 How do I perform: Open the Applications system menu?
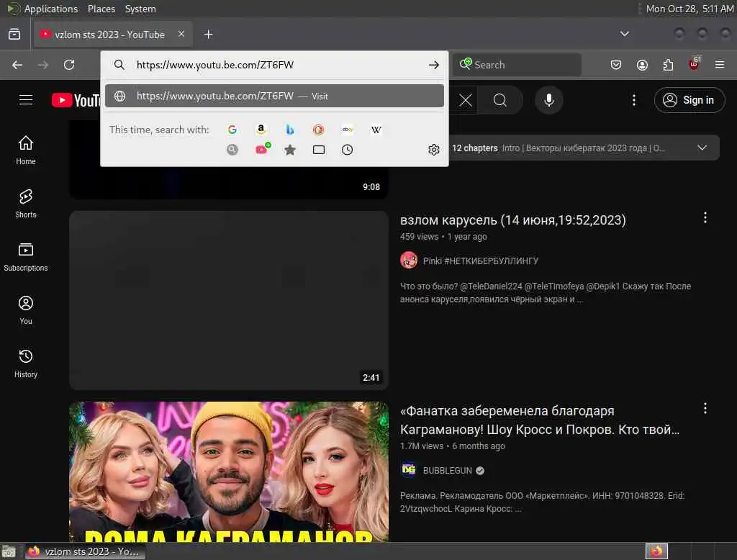coord(51,9)
